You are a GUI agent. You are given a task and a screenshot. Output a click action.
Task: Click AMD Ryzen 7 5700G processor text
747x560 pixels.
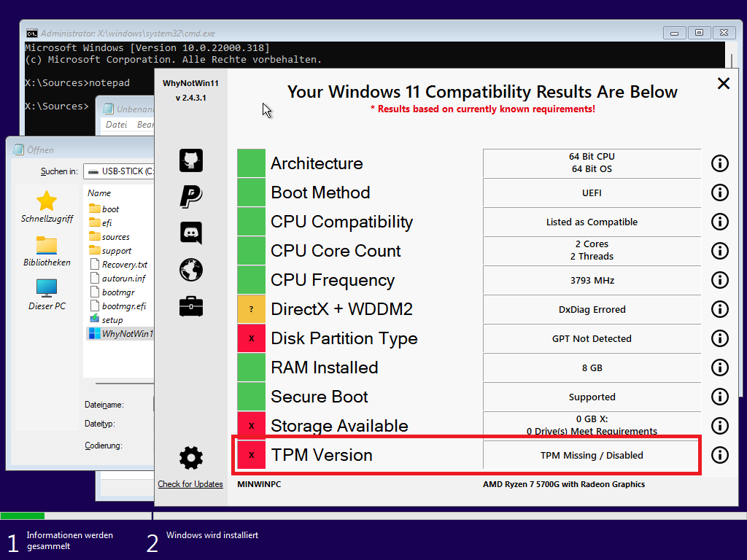[x=564, y=484]
